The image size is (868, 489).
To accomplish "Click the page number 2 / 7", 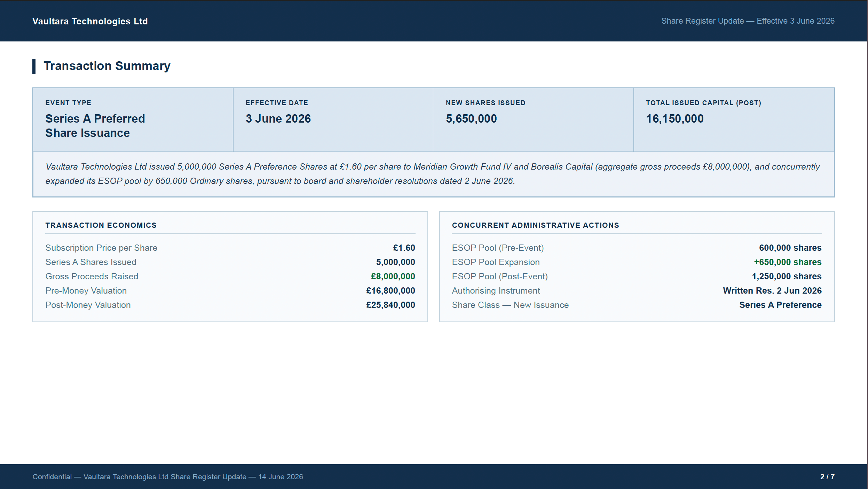I will [x=827, y=476].
